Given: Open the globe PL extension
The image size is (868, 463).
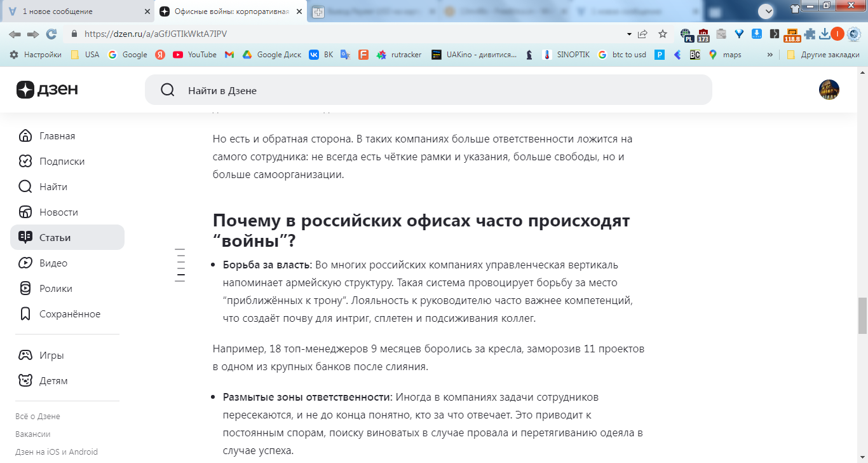Looking at the screenshot, I should pos(686,34).
